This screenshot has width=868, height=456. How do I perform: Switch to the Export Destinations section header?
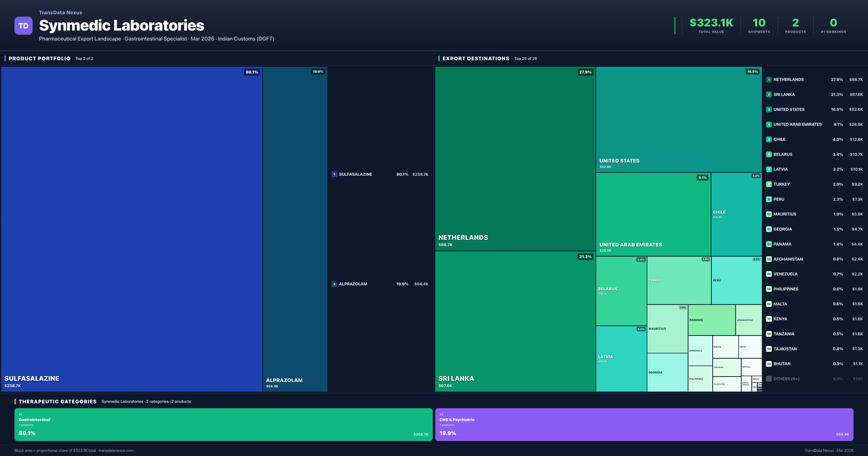476,58
